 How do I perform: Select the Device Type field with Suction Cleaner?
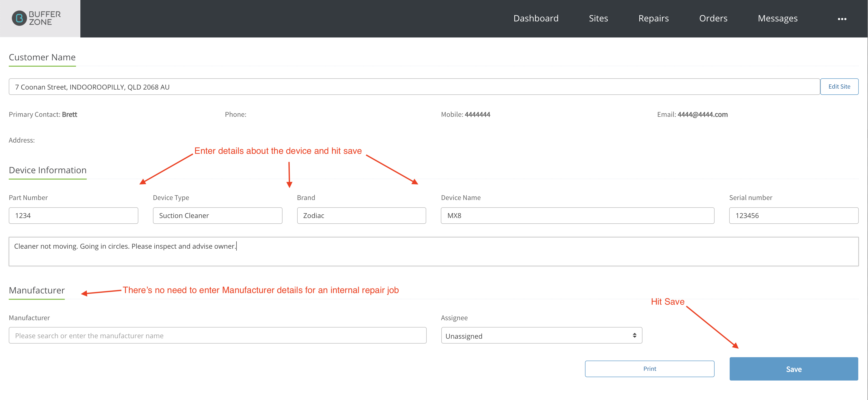click(217, 216)
